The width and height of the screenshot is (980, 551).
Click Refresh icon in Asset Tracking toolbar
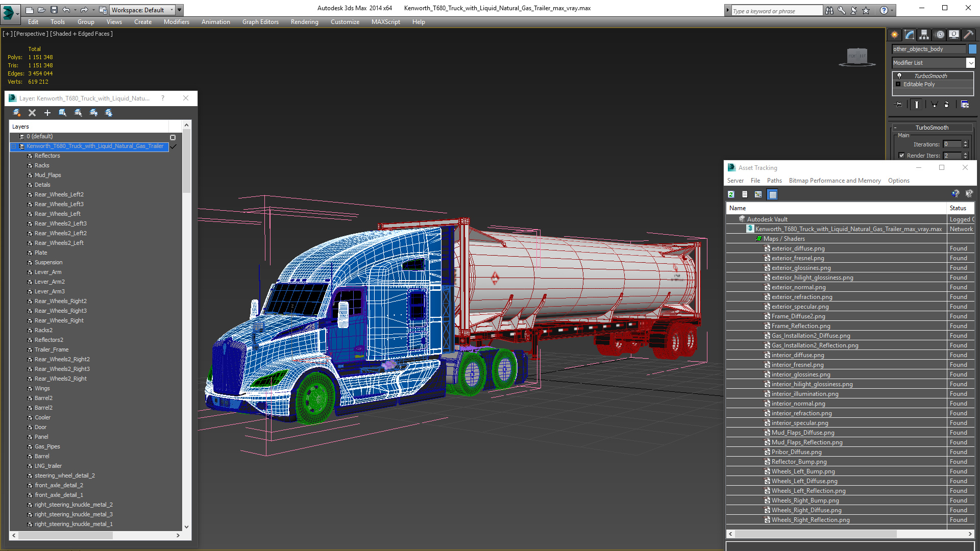tap(731, 194)
